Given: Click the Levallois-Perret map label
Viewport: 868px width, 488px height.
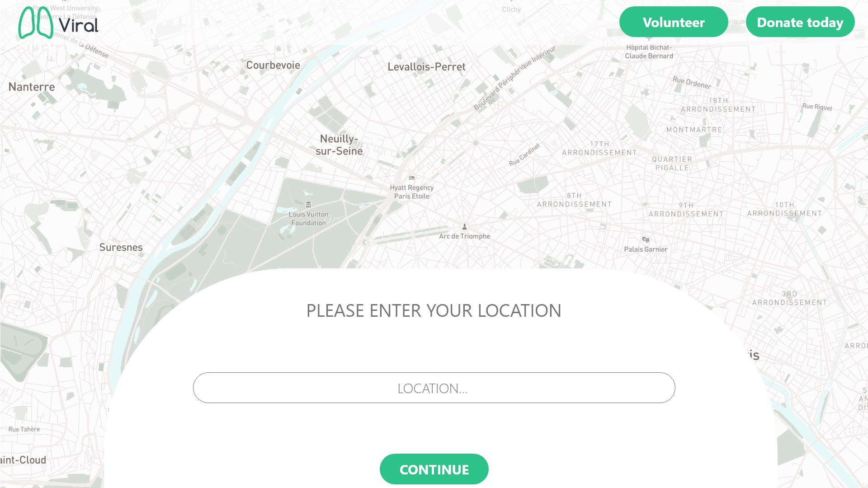Looking at the screenshot, I should (x=426, y=67).
